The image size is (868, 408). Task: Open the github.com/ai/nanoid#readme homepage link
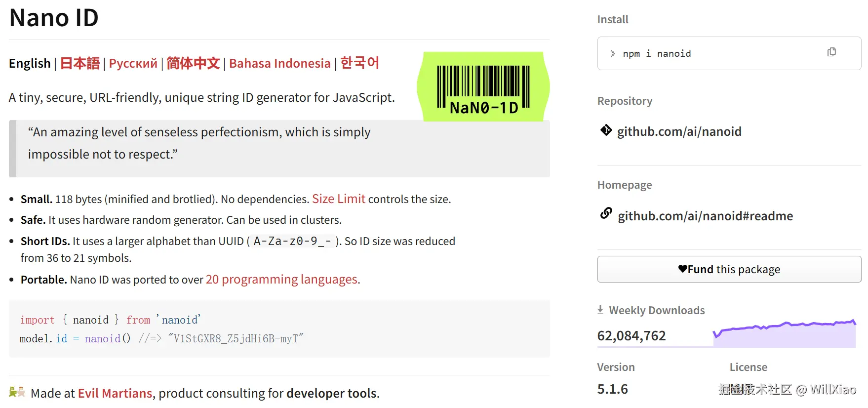(705, 216)
